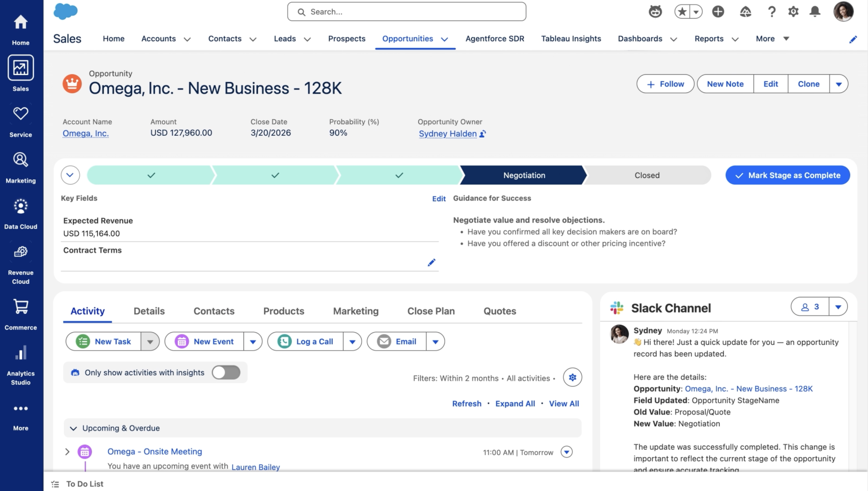Edit Contract Terms via the pencil icon
Viewport: 868px width, 491px height.
pos(431,262)
